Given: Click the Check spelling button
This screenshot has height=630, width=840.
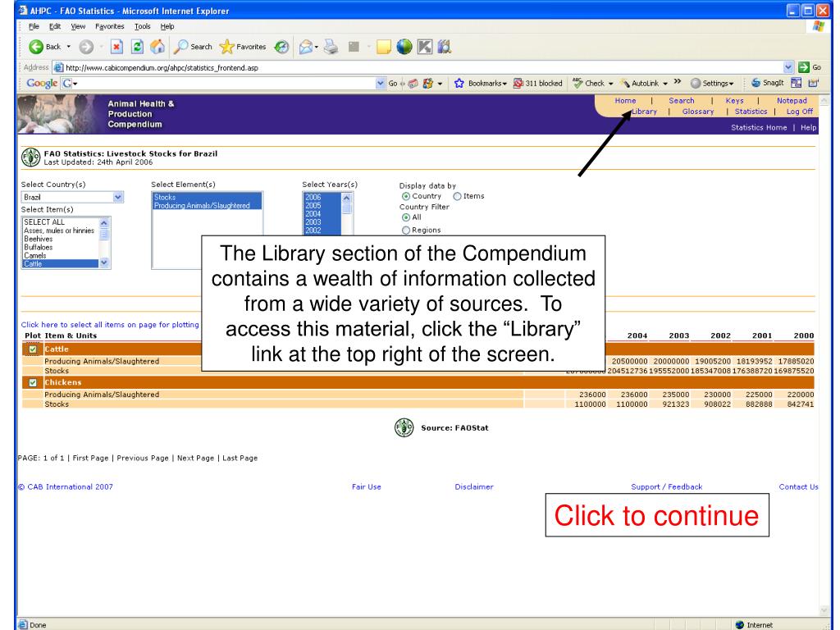Looking at the screenshot, I should [588, 83].
